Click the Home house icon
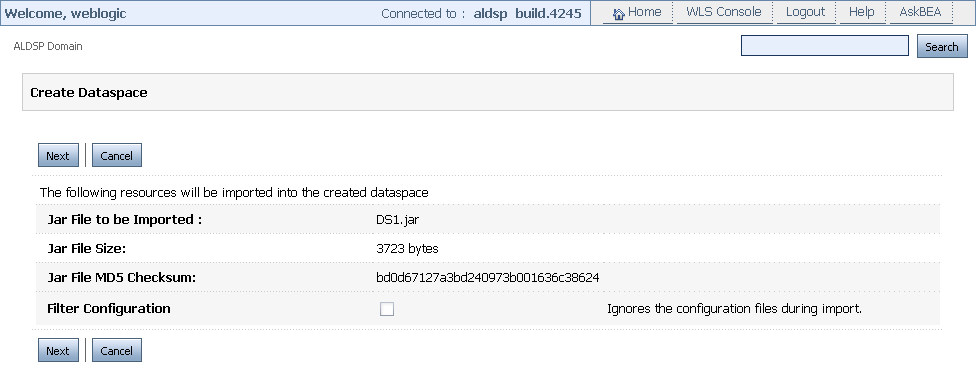 point(619,14)
